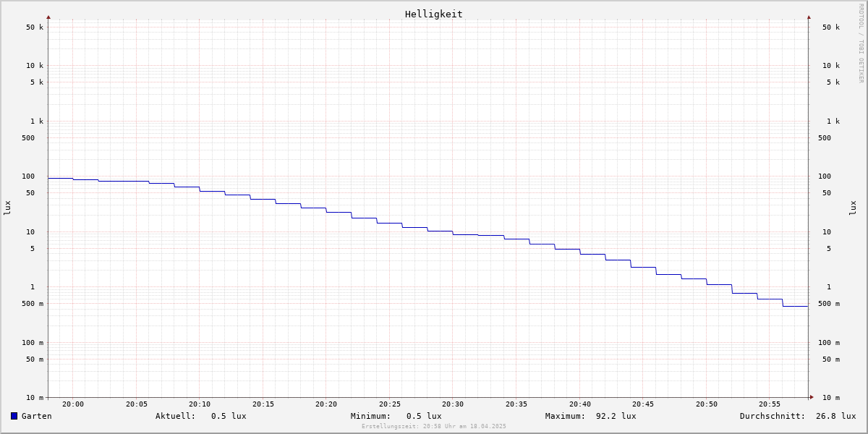868x434 pixels.
Task: Select the 50 m label on right axis
Action: point(831,359)
